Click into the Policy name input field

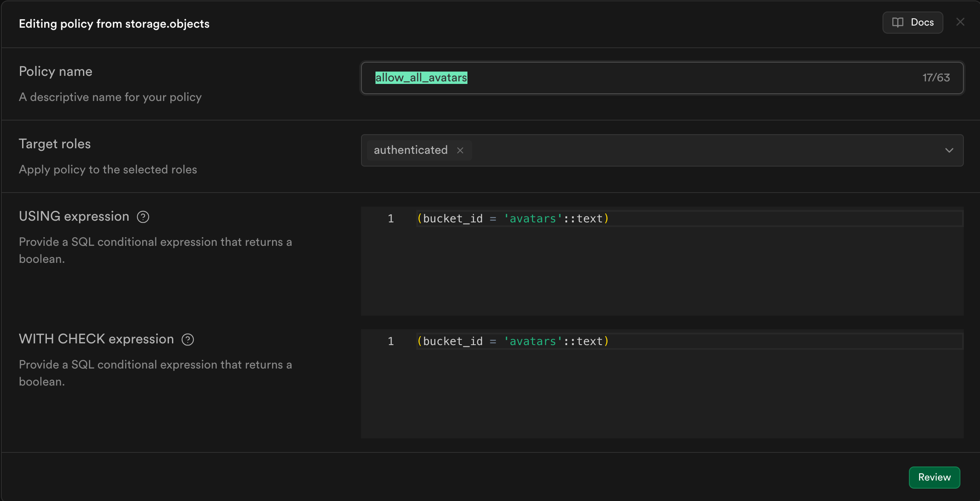pos(681,78)
